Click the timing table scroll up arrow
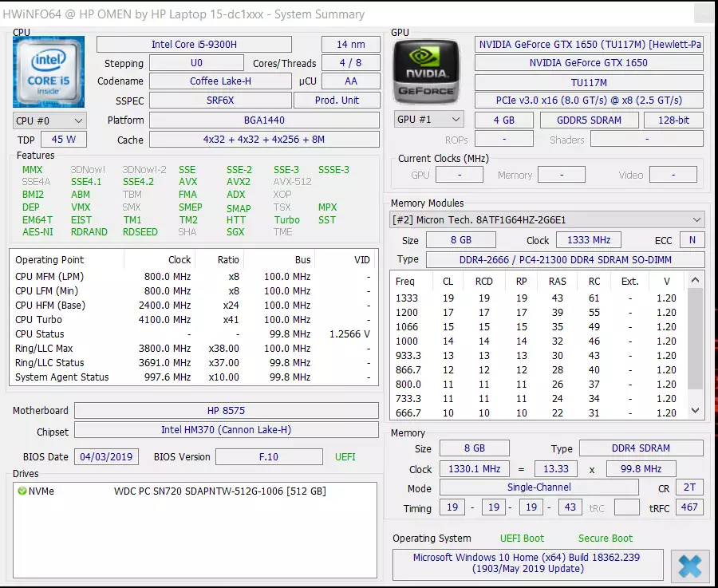This screenshot has width=718, height=588. [x=695, y=280]
